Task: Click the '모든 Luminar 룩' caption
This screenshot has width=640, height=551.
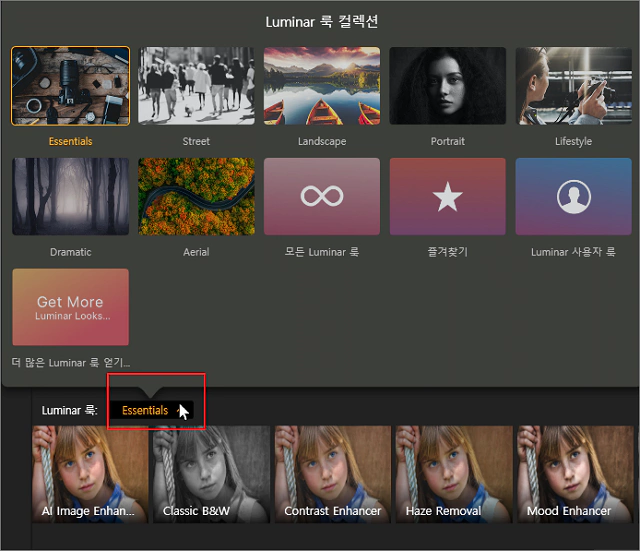Action: tap(322, 252)
